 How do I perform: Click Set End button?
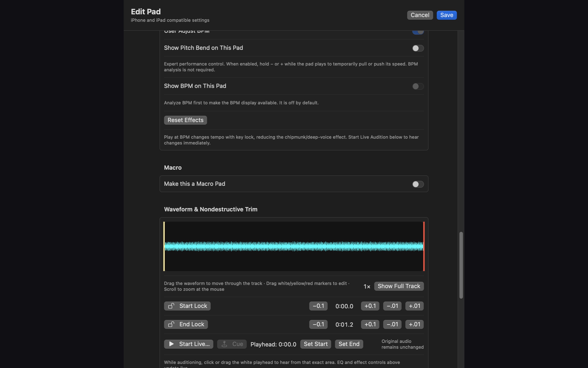click(x=349, y=344)
